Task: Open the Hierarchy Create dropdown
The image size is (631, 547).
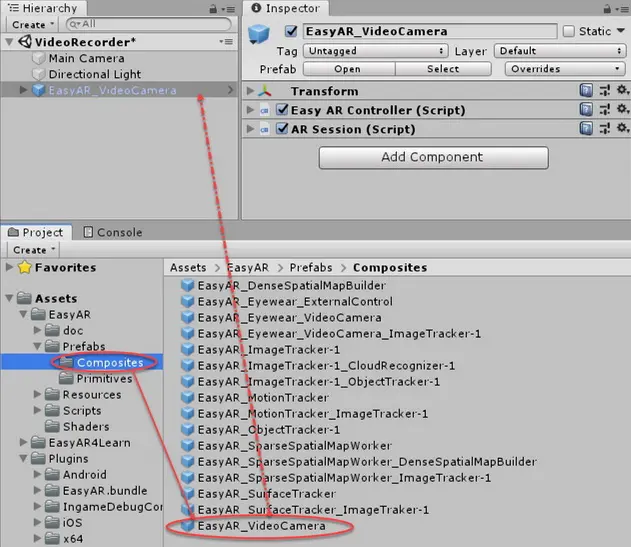Action: click(x=32, y=25)
